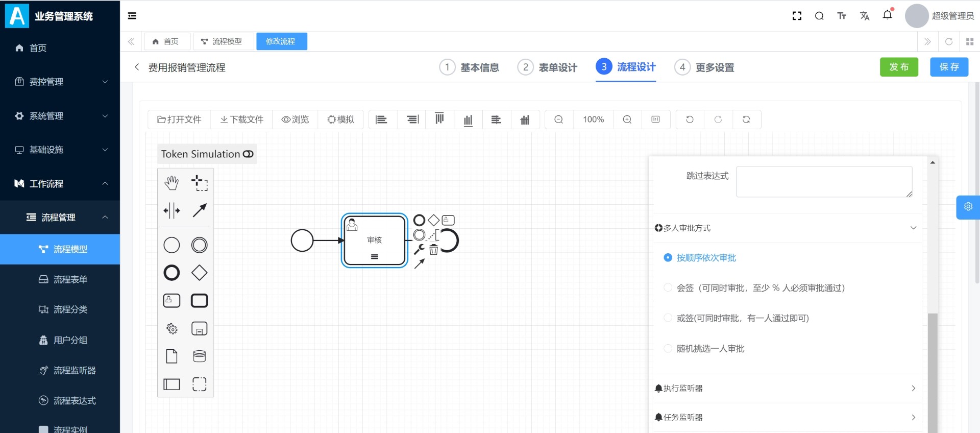The image size is (980, 433).
Task: Select the hand tool in palette
Action: (171, 183)
